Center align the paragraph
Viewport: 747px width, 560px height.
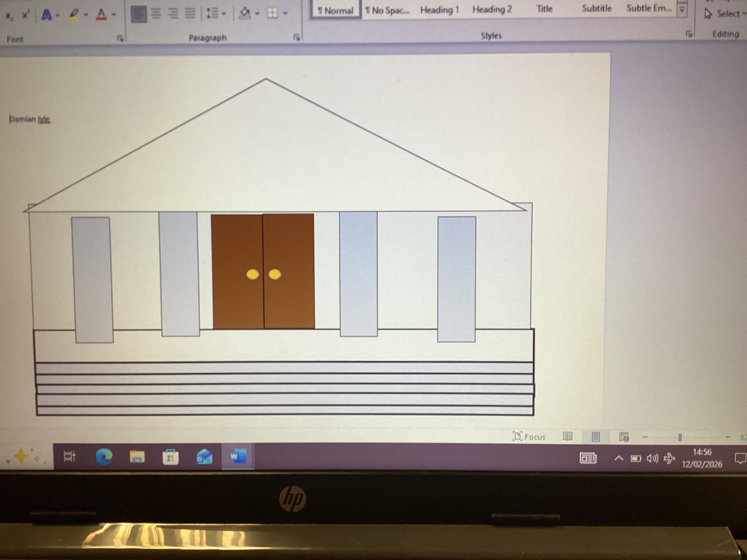[156, 14]
